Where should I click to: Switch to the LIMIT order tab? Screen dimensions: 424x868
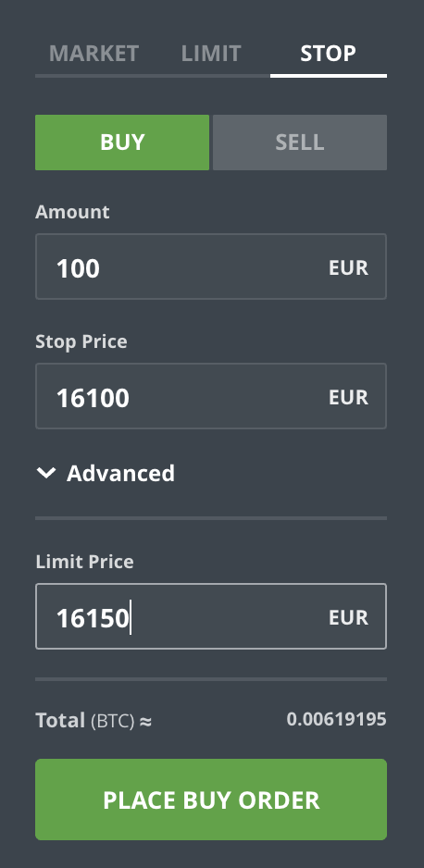pos(211,54)
